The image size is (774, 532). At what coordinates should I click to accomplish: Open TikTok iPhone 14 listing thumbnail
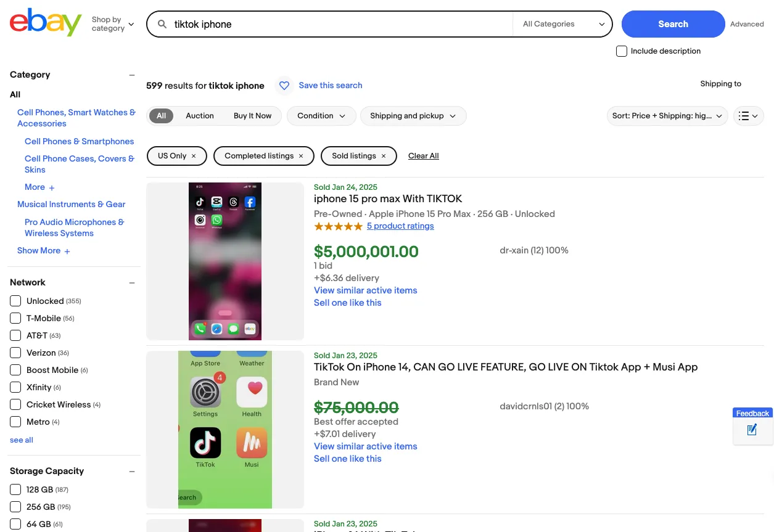click(x=225, y=430)
